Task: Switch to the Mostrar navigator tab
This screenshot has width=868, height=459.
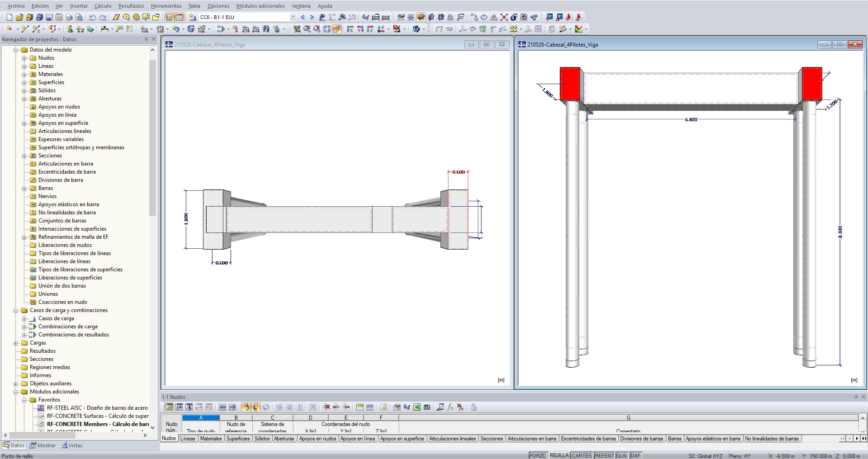Action: tap(43, 445)
